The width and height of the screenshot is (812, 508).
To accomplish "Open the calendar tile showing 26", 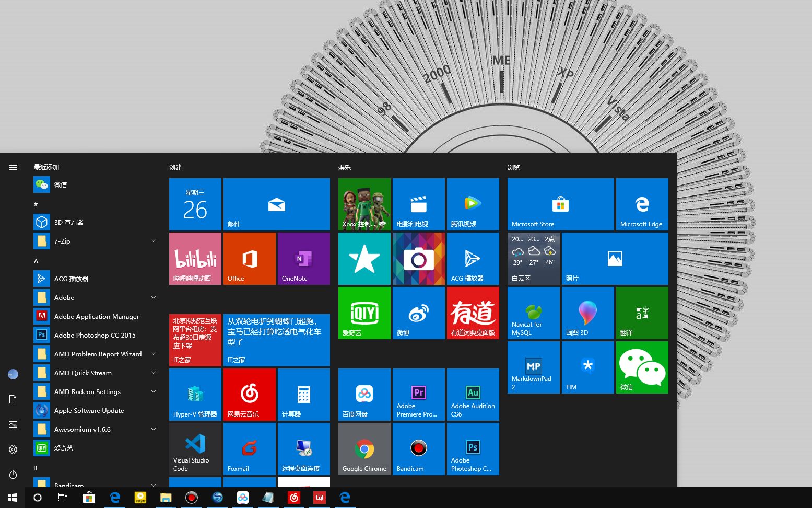I will [x=195, y=204].
